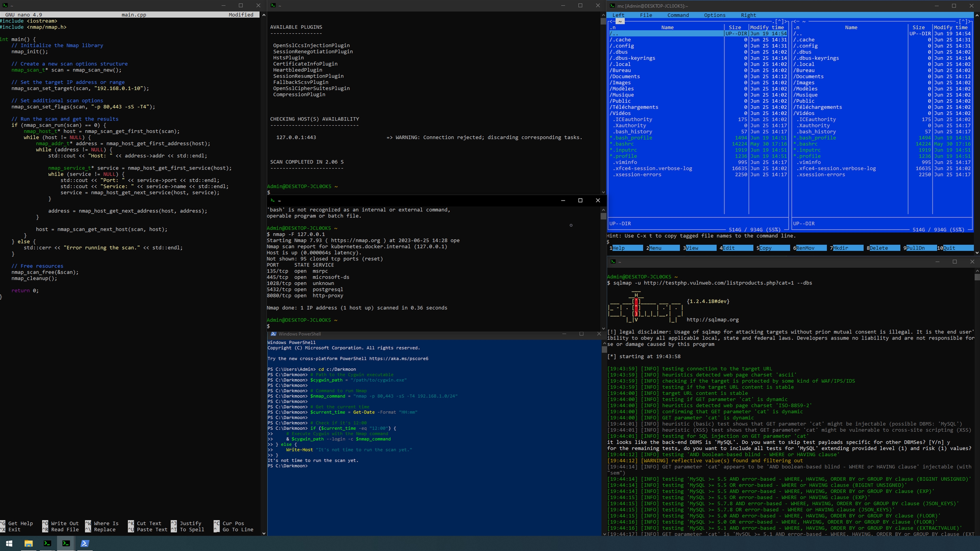Sort left panel by Modify time header
Screen dimensions: 980x551
[x=767, y=27]
